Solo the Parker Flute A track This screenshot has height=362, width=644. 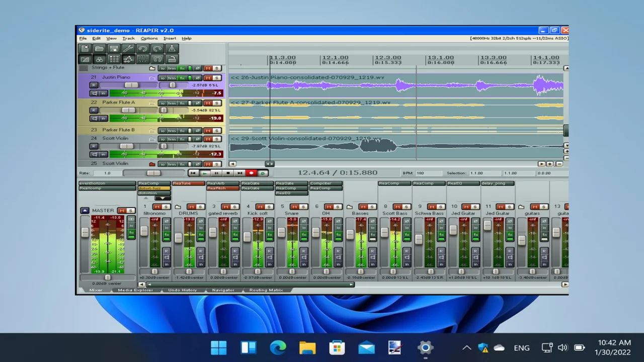pyautogui.click(x=217, y=103)
